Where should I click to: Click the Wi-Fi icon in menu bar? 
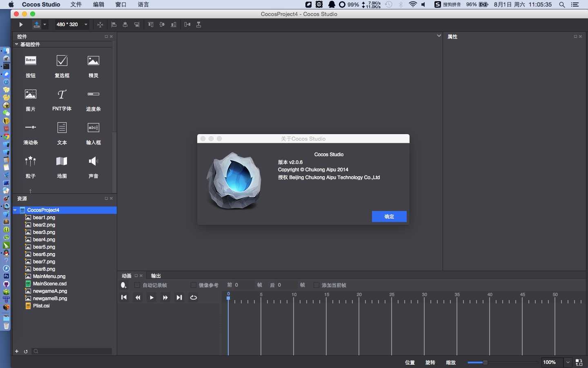click(413, 4)
